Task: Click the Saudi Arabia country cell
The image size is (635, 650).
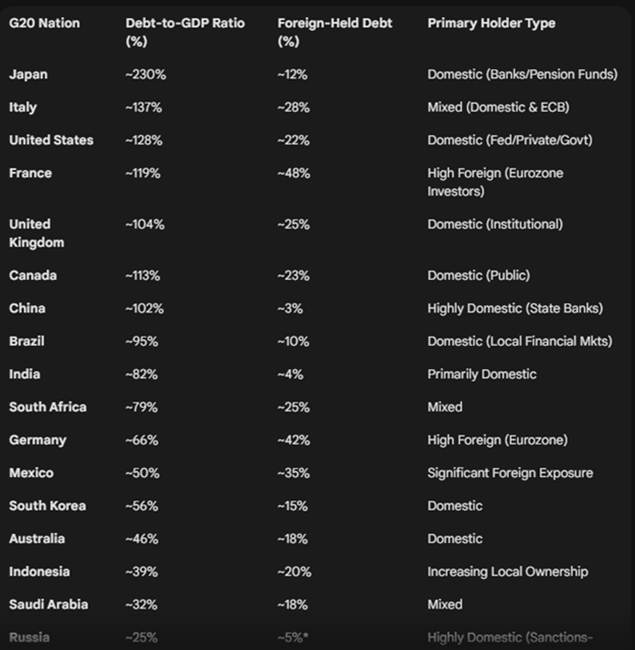Action: [49, 604]
